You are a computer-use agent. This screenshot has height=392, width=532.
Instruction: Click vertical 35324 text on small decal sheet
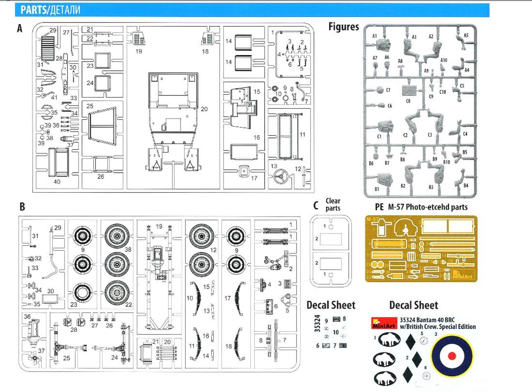pos(317,323)
